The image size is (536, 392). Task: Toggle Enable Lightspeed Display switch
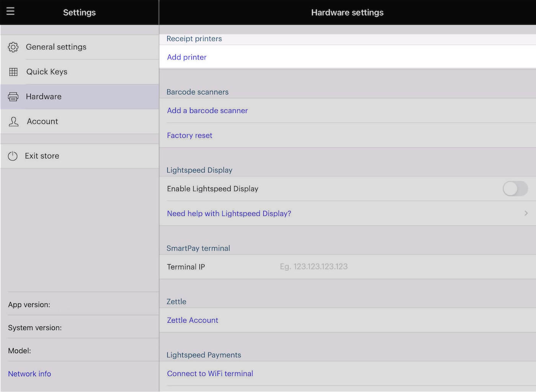[x=515, y=189]
